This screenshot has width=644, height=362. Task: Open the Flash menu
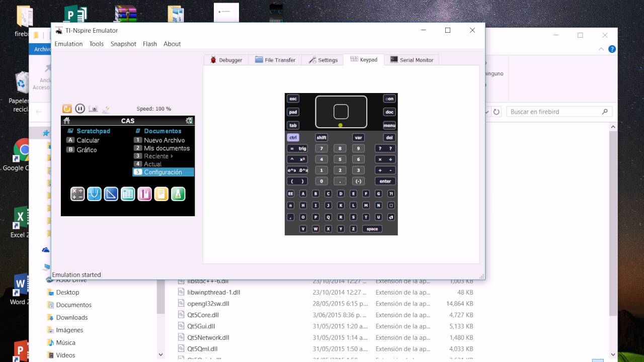pos(150,44)
